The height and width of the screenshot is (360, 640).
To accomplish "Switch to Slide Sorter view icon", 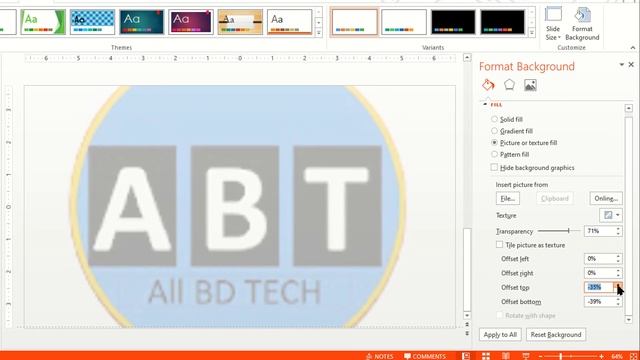I will coord(486,356).
